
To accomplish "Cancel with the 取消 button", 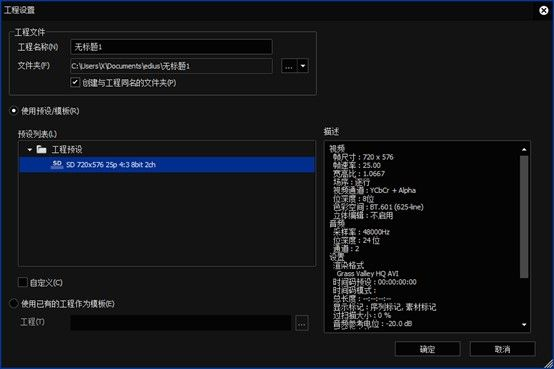I will tap(502, 349).
